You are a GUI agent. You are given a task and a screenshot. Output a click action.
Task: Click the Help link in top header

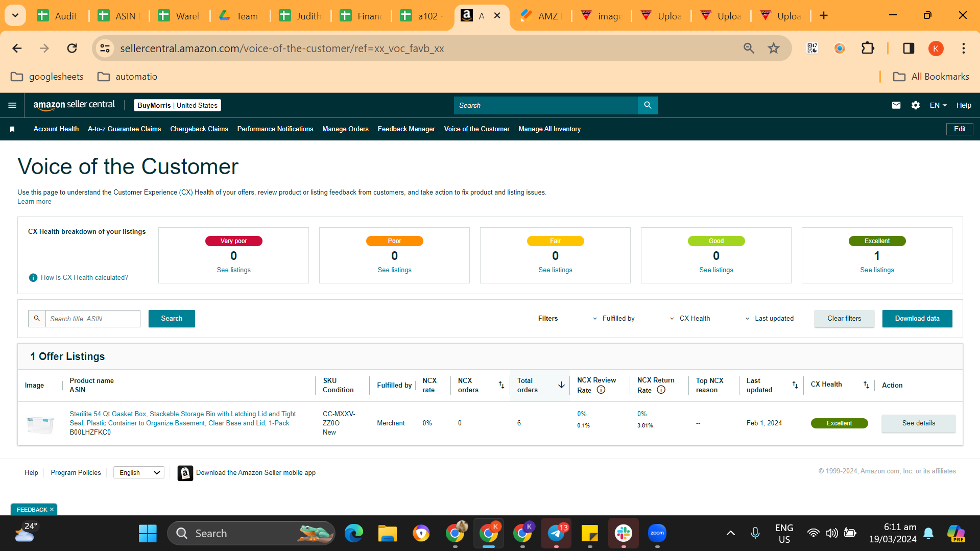(x=964, y=105)
